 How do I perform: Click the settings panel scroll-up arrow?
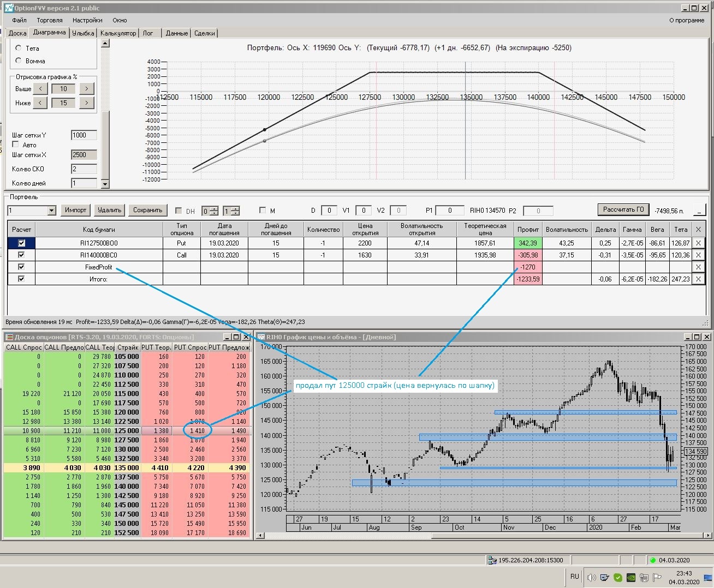[105, 44]
